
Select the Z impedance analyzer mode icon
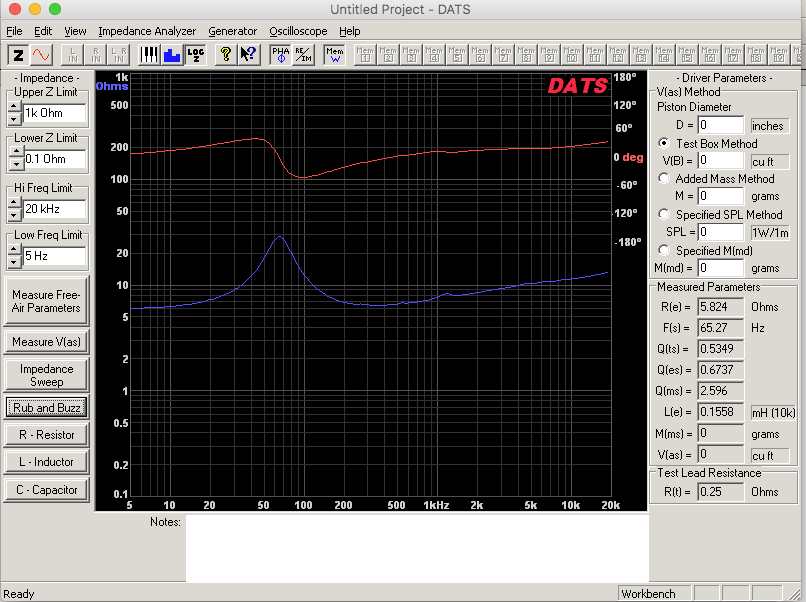click(x=19, y=54)
